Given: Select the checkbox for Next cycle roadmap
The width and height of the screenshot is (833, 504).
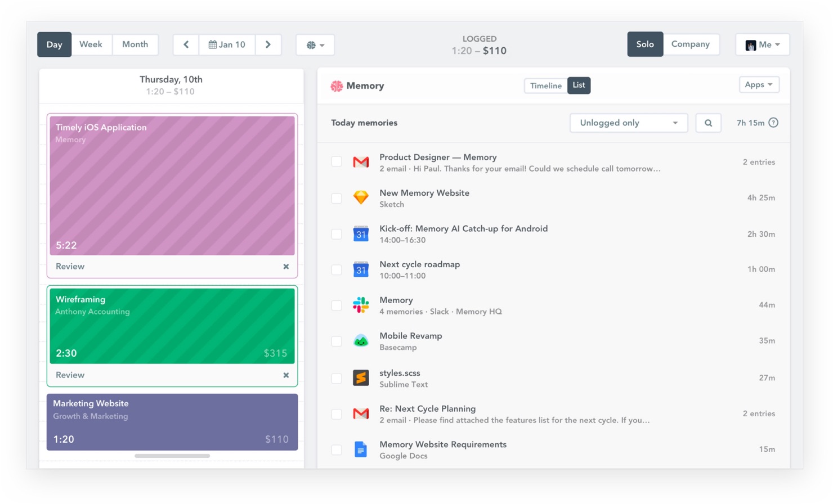Looking at the screenshot, I should point(336,269).
